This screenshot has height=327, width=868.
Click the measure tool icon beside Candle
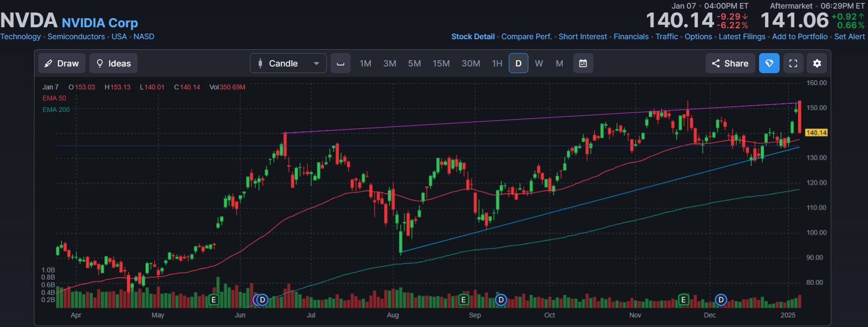pos(341,63)
